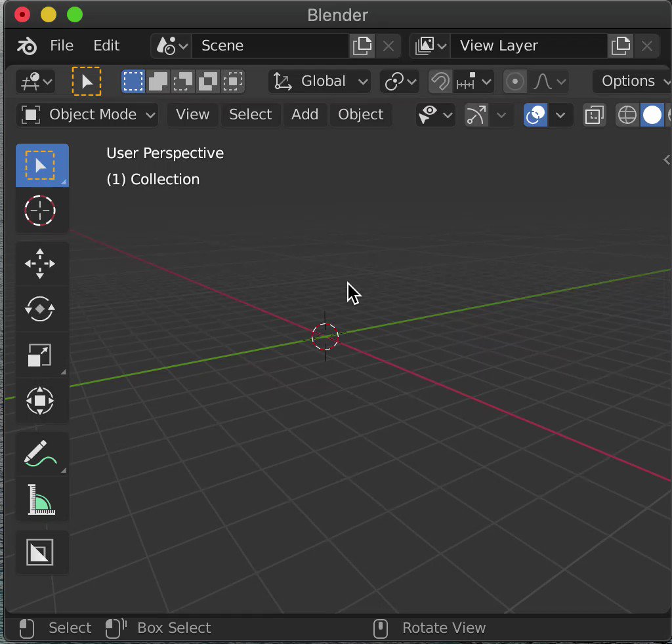Image resolution: width=672 pixels, height=644 pixels.
Task: Switch to wireframe viewport shading
Action: pyautogui.click(x=627, y=115)
